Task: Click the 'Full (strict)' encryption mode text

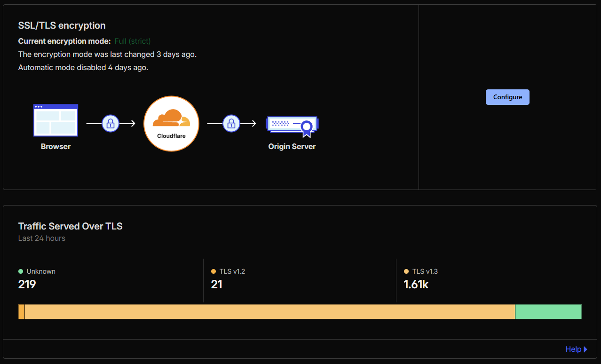Action: pos(133,41)
